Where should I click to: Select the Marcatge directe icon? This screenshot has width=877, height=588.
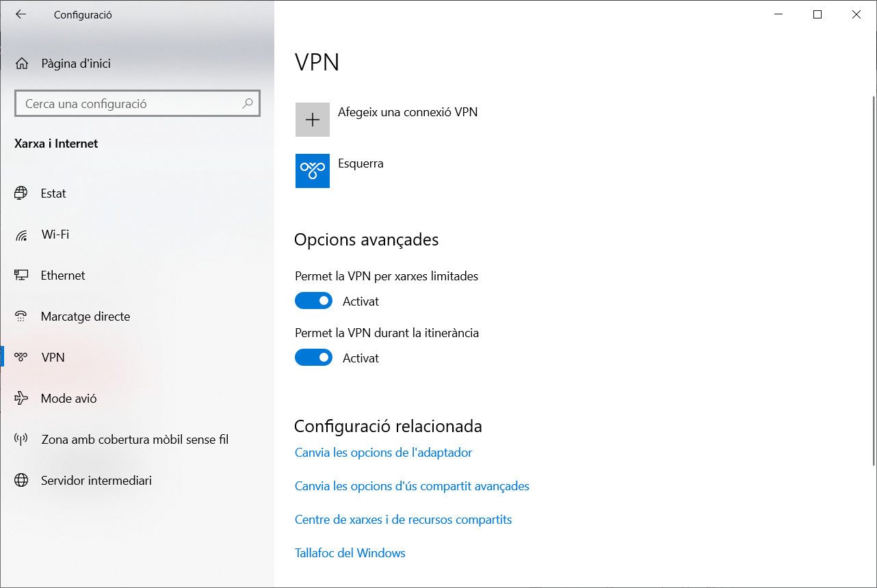[21, 317]
